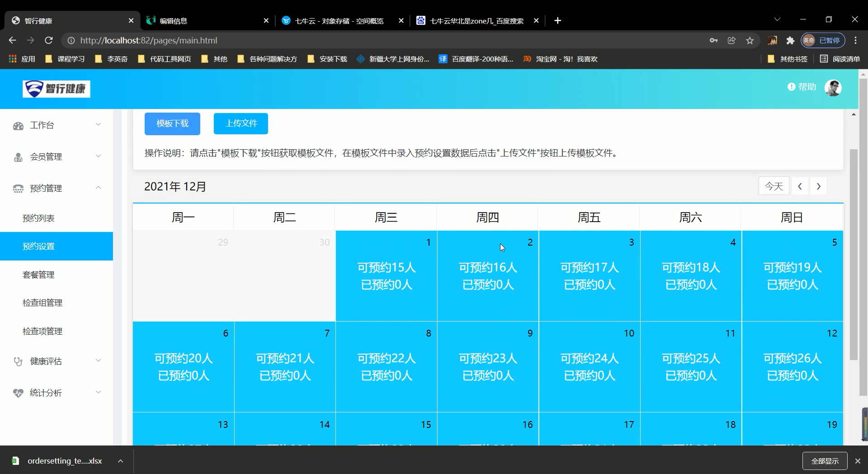Viewport: 868px width, 474px height.
Task: Expand the 统计分析 menu chevron
Action: point(98,392)
